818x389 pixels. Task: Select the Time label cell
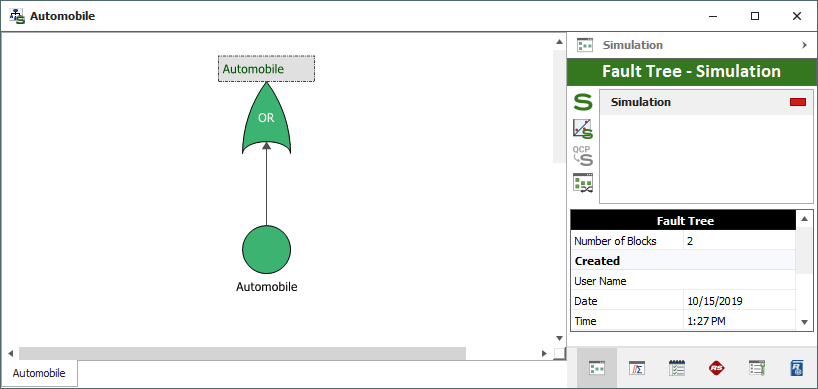coord(627,321)
